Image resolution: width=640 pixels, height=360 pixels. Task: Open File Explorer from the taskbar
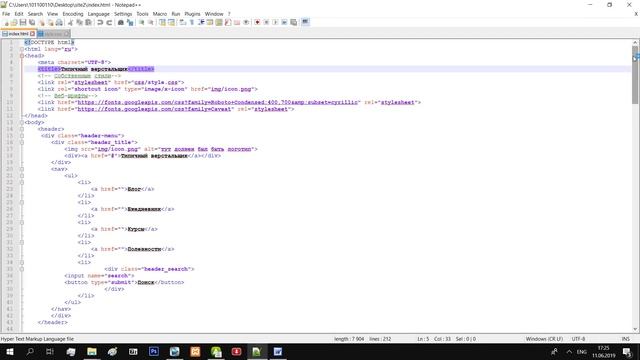92,351
